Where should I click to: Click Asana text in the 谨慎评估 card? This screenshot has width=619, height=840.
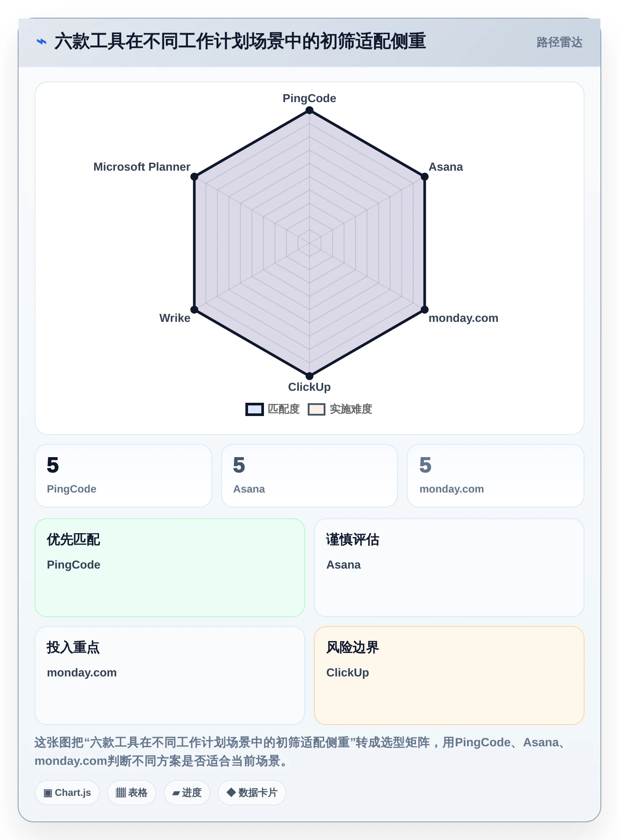(344, 565)
